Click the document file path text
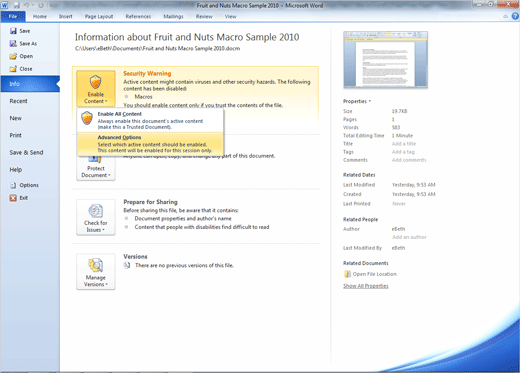Image resolution: width=520 pixels, height=373 pixels. [157, 49]
